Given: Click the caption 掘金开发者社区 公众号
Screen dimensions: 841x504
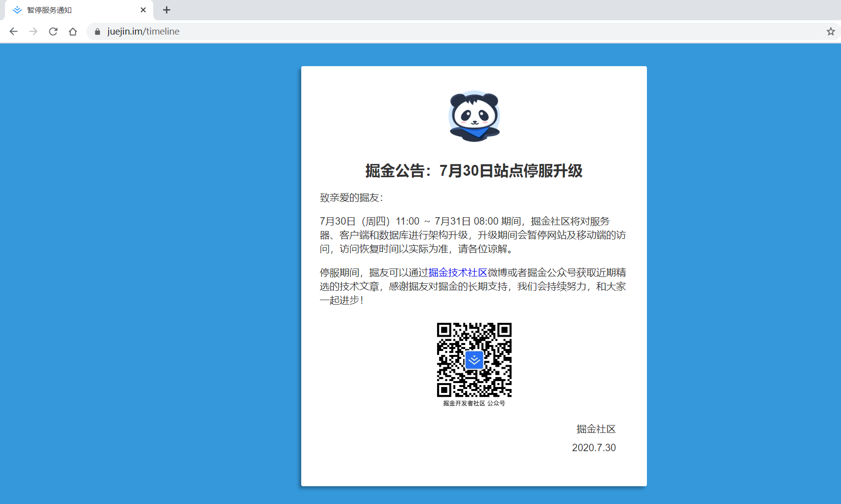Looking at the screenshot, I should point(474,403).
